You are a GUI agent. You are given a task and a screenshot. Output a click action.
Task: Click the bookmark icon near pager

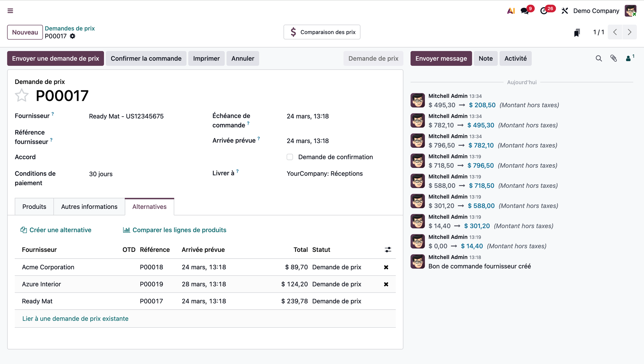[577, 32]
